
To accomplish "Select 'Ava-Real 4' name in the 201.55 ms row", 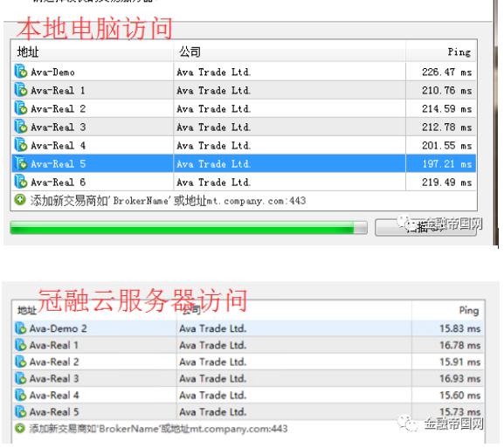I will [x=59, y=146].
